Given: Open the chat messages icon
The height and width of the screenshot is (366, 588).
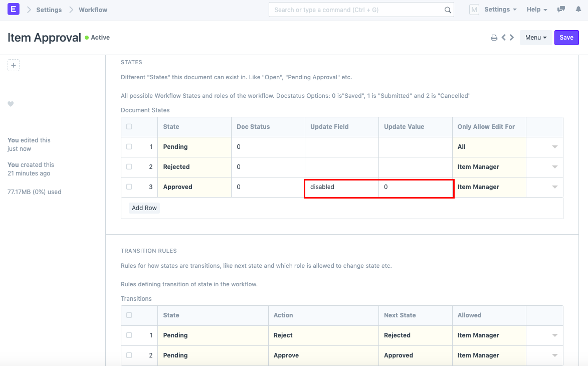Looking at the screenshot, I should [561, 10].
